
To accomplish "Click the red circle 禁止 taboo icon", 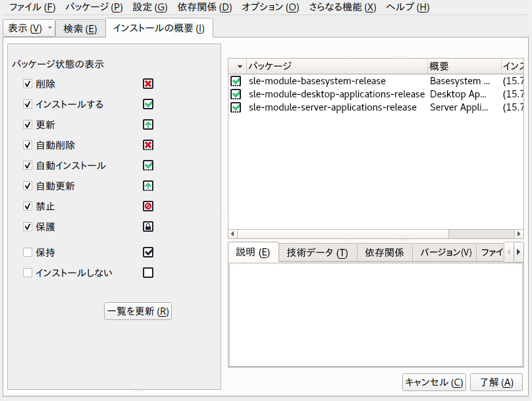I will [148, 206].
